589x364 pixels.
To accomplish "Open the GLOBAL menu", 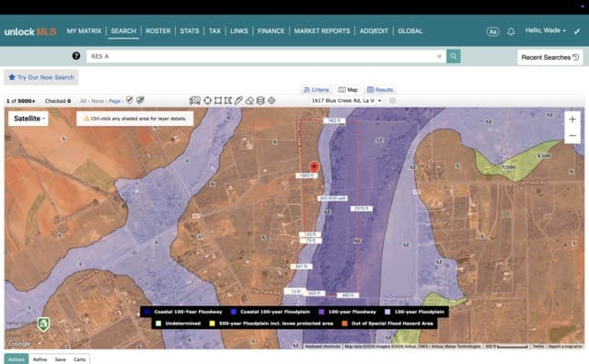I will click(x=410, y=31).
